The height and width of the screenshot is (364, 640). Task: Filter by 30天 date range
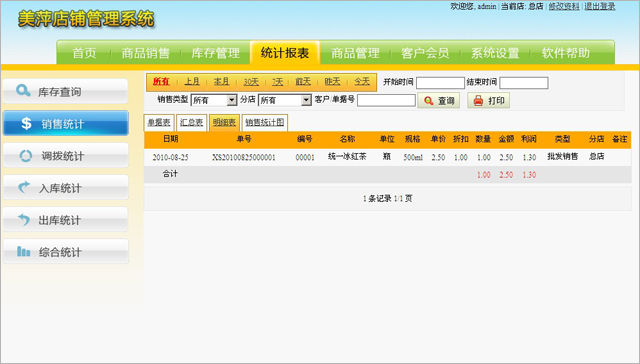tap(251, 82)
